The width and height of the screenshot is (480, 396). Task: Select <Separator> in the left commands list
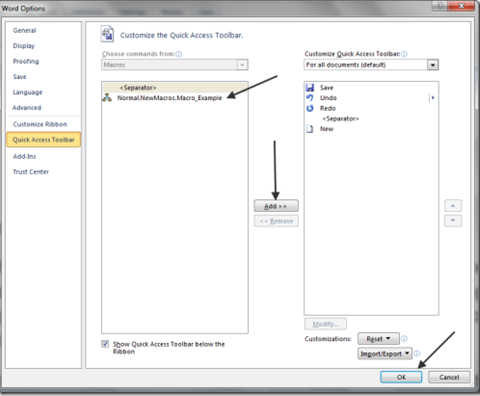pyautogui.click(x=175, y=88)
